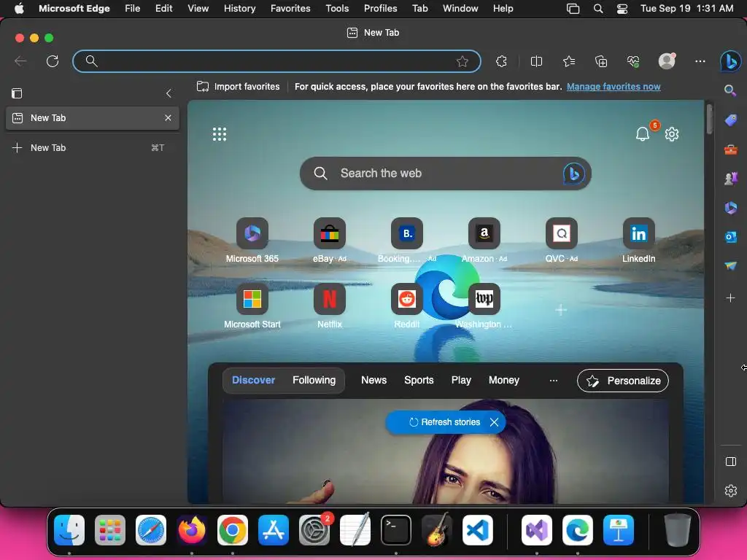Open sidebar Games chess icon
Screen dimensions: 747x560
731,179
